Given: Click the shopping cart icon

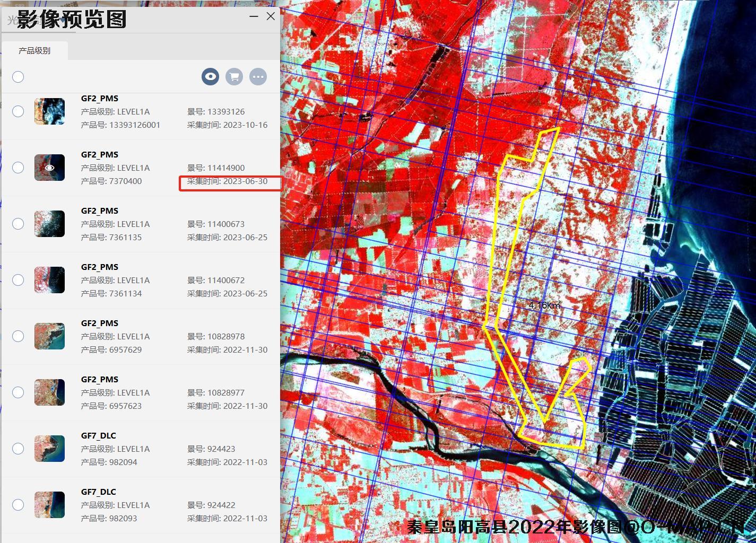Looking at the screenshot, I should pos(234,76).
